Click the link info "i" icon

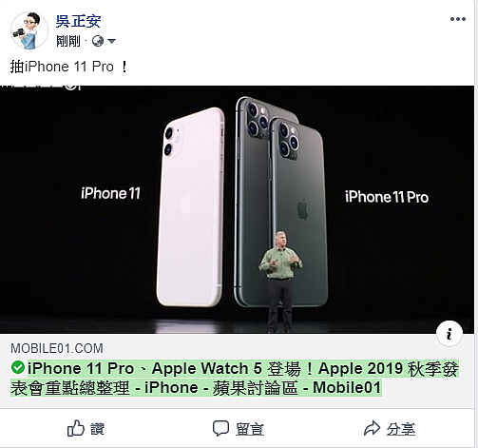(x=449, y=334)
